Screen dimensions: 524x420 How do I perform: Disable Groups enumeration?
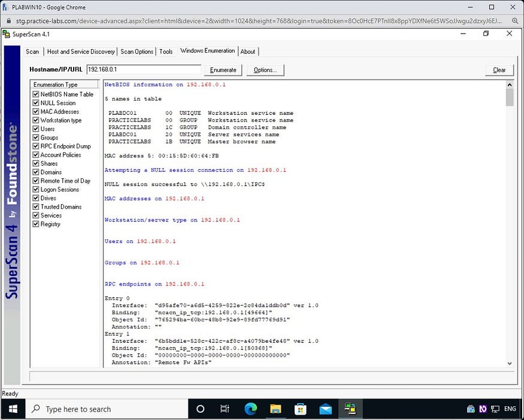[36, 138]
